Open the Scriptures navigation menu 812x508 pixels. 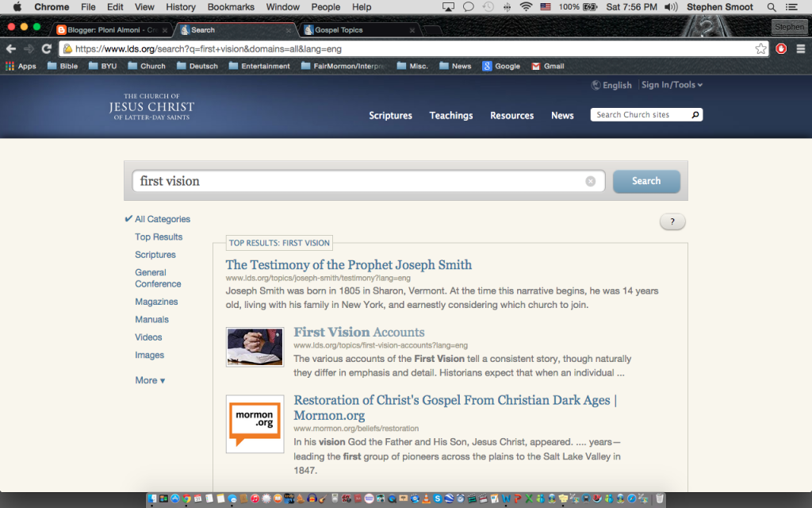tap(390, 115)
